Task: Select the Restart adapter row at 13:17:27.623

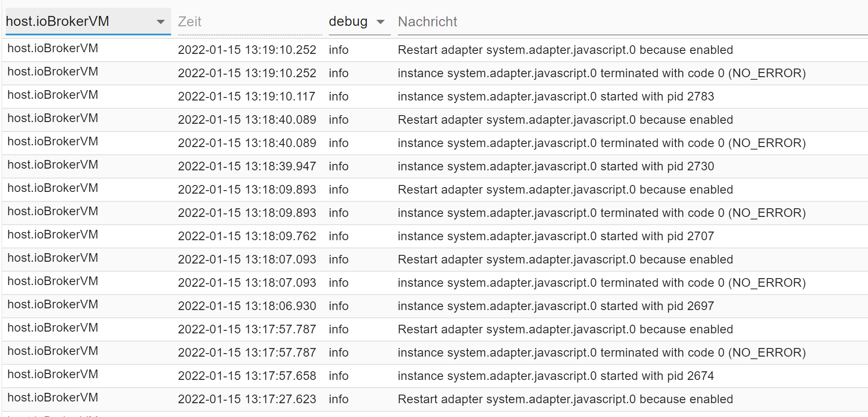Action: [x=434, y=399]
